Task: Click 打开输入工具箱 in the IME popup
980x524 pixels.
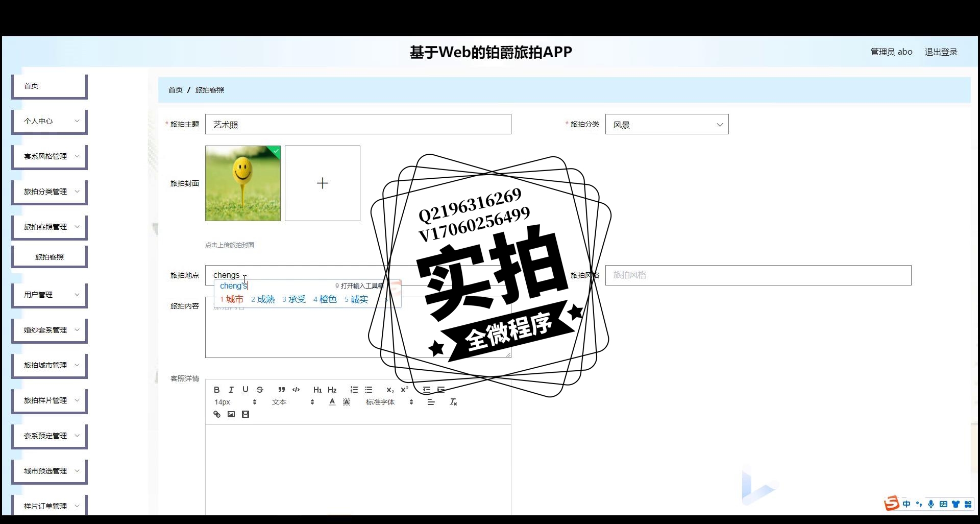Action: tap(359, 286)
